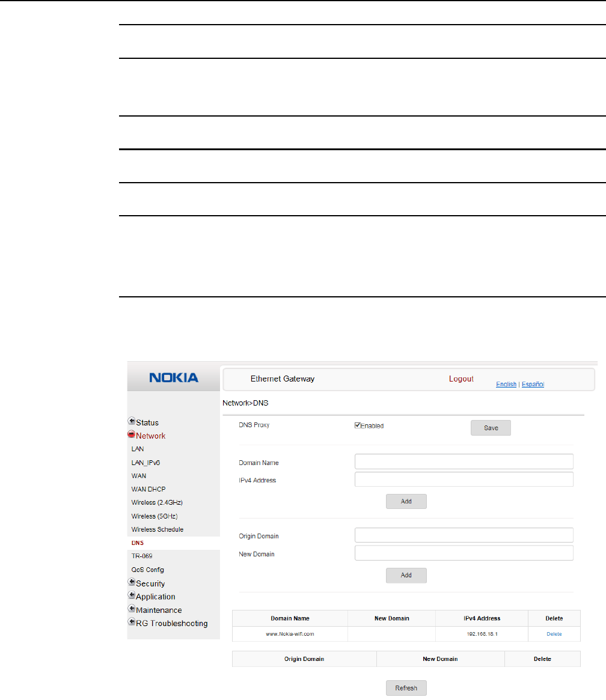Select the DNS sidebar item

pos(138,543)
